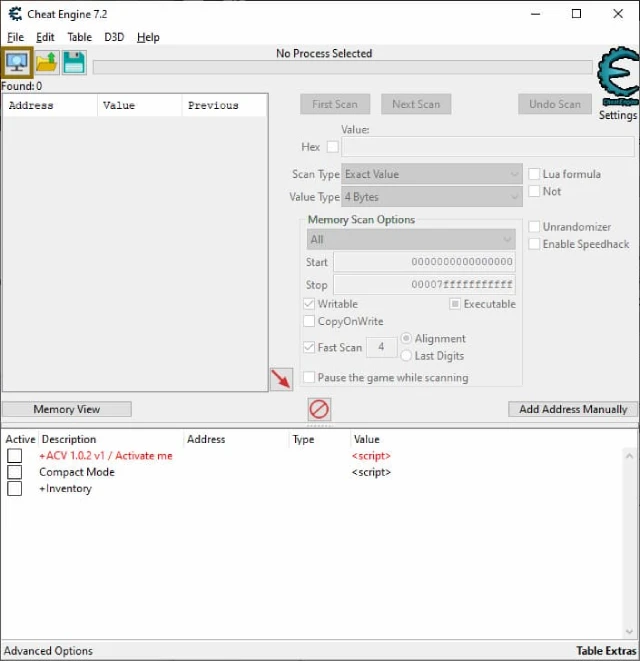
Task: Open the Memory Scan Options All dropdown
Action: [x=411, y=239]
